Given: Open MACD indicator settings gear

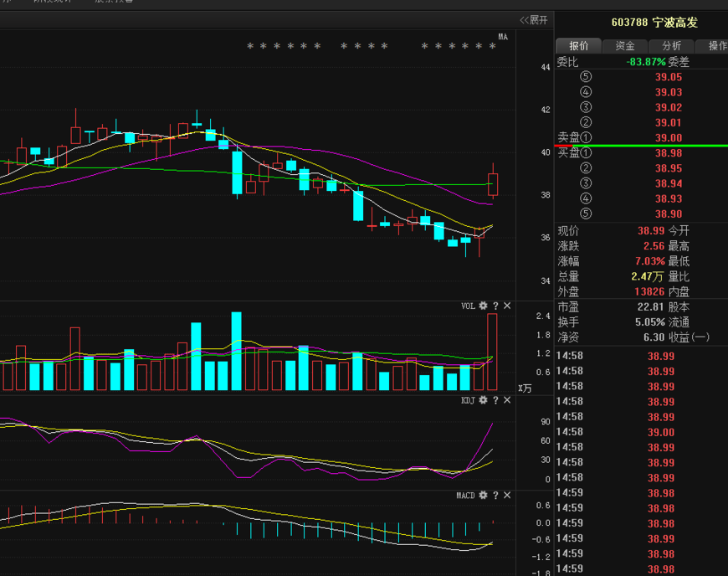Looking at the screenshot, I should pos(484,495).
